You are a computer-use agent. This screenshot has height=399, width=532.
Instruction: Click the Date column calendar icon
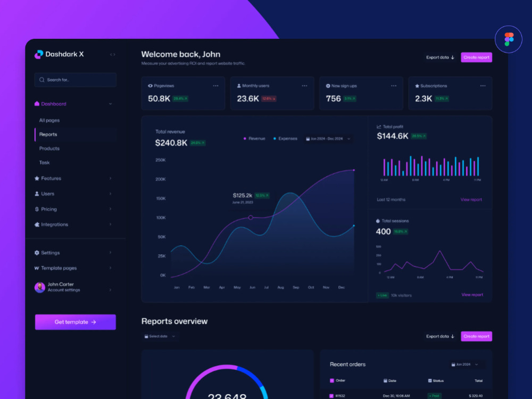point(385,381)
